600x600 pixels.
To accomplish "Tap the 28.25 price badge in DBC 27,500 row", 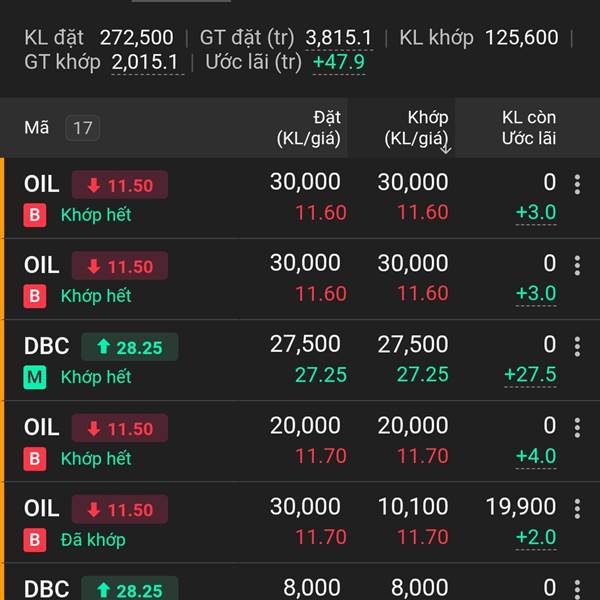I will point(130,347).
